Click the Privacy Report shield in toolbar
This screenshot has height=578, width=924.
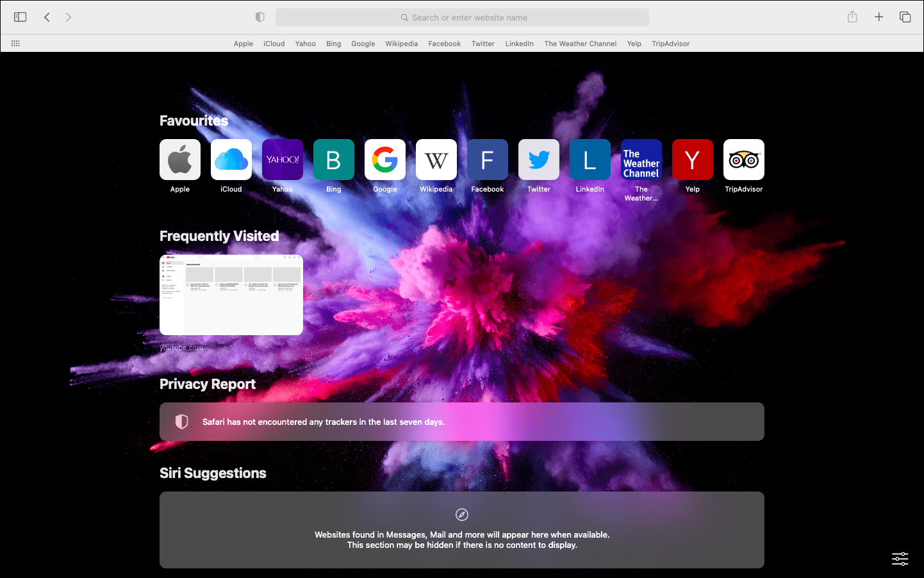click(260, 17)
